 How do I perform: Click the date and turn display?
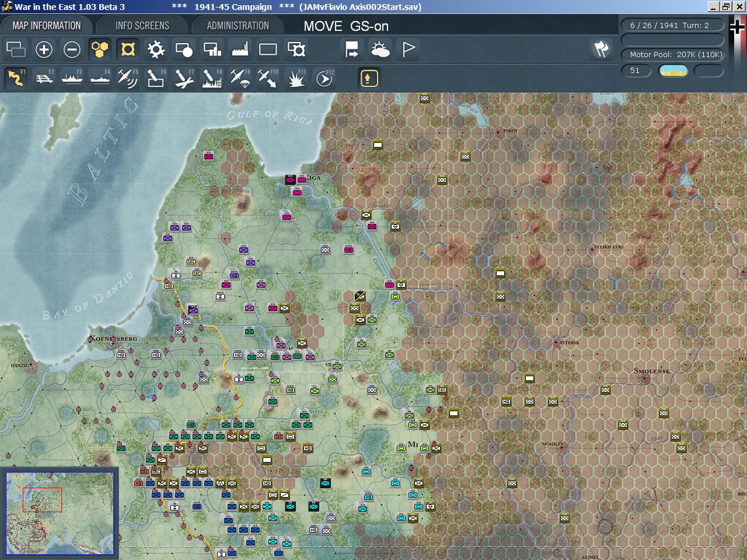click(672, 26)
